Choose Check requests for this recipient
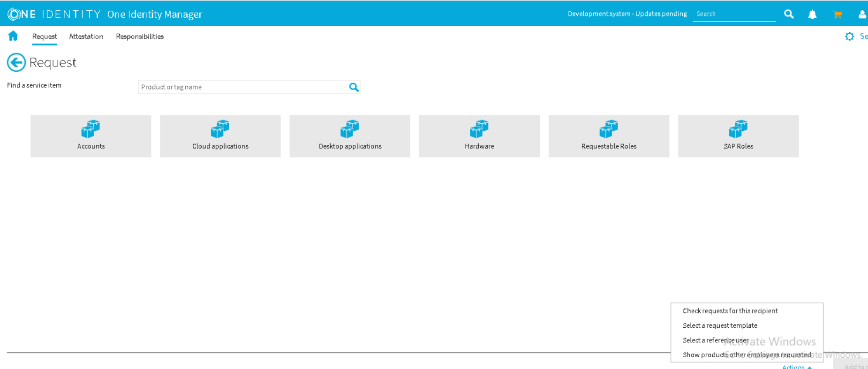This screenshot has height=369, width=868. [x=730, y=311]
